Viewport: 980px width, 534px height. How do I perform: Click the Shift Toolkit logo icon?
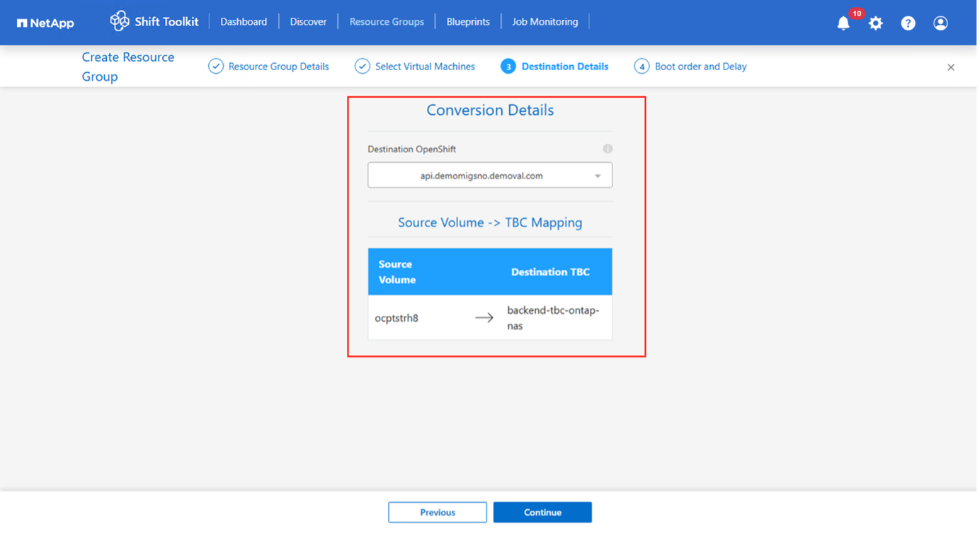point(120,21)
